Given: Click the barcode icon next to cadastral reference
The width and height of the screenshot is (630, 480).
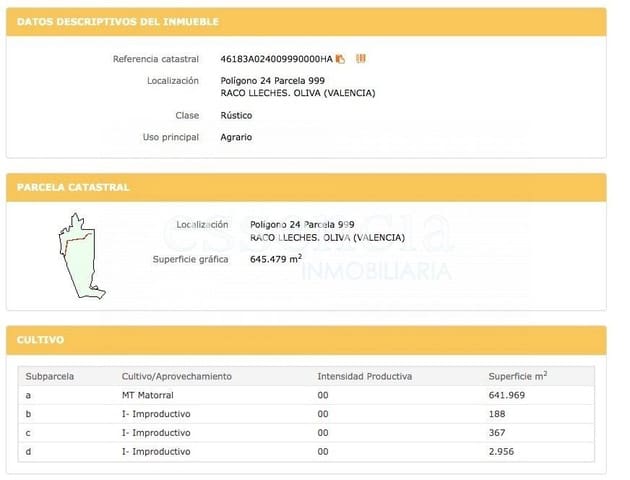Looking at the screenshot, I should 360,59.
